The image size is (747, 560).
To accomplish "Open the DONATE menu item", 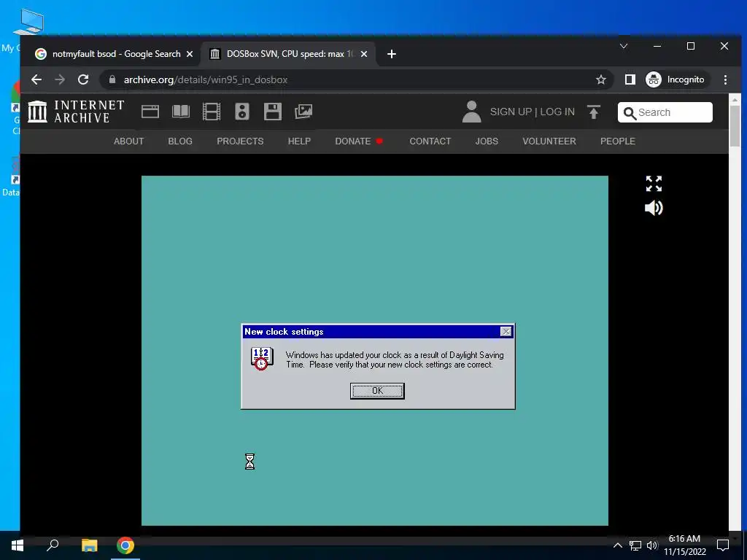I will click(353, 141).
